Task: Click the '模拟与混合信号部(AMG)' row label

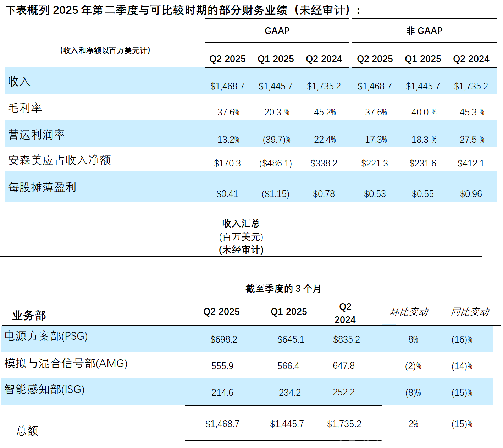Action: tap(66, 363)
